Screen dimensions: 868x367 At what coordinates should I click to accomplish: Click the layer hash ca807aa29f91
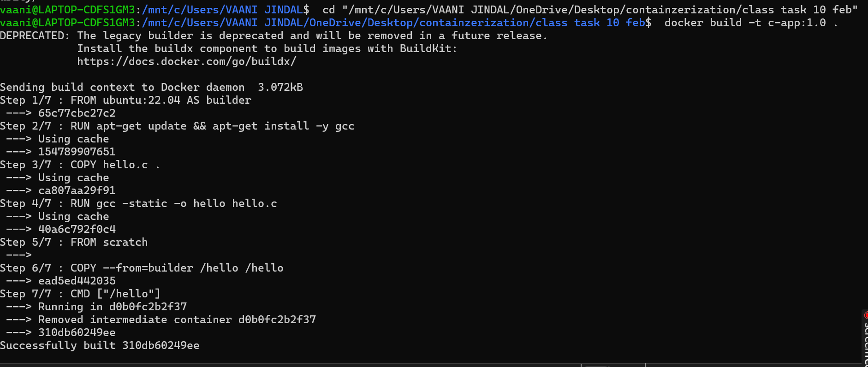77,190
